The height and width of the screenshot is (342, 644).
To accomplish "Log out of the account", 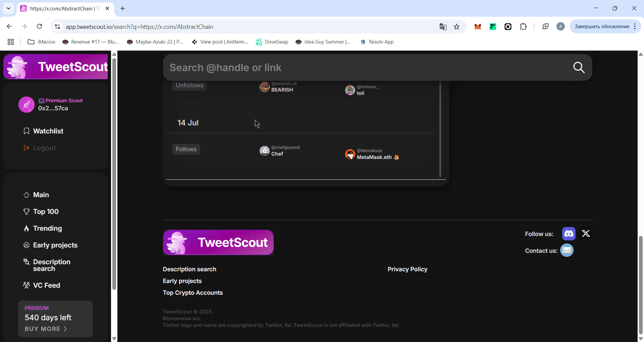I will click(x=40, y=148).
